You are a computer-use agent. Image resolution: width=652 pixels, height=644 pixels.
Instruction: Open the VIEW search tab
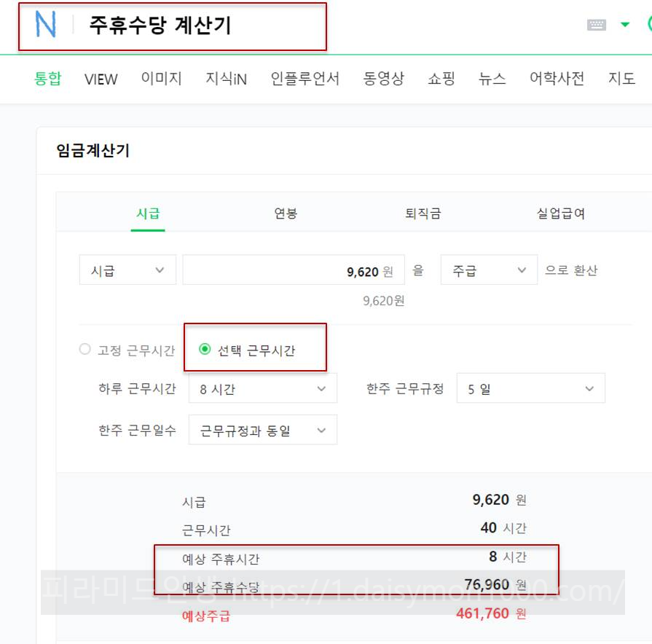(100, 79)
